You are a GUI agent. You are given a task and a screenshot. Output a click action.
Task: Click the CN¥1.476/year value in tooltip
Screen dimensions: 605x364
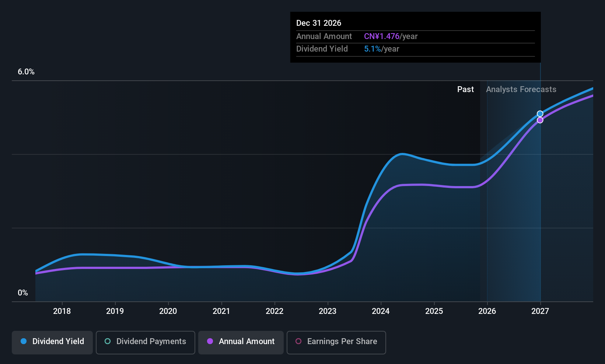tap(391, 36)
